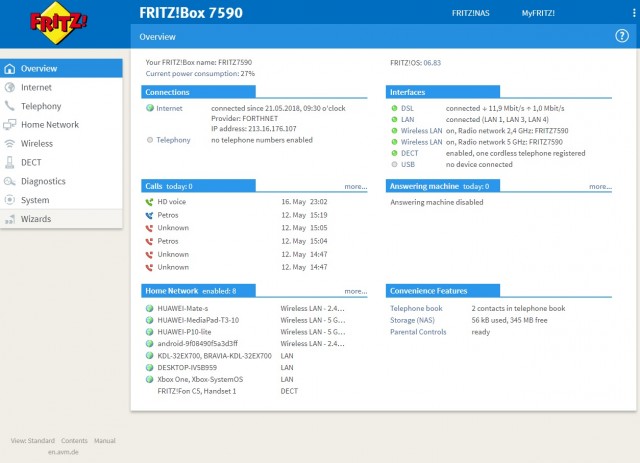Click more... in Answering machine section
Image resolution: width=640 pixels, height=463 pixels.
(600, 187)
